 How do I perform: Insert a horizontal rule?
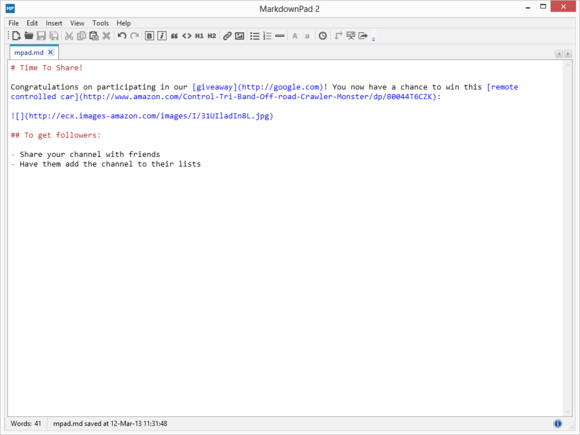point(280,36)
